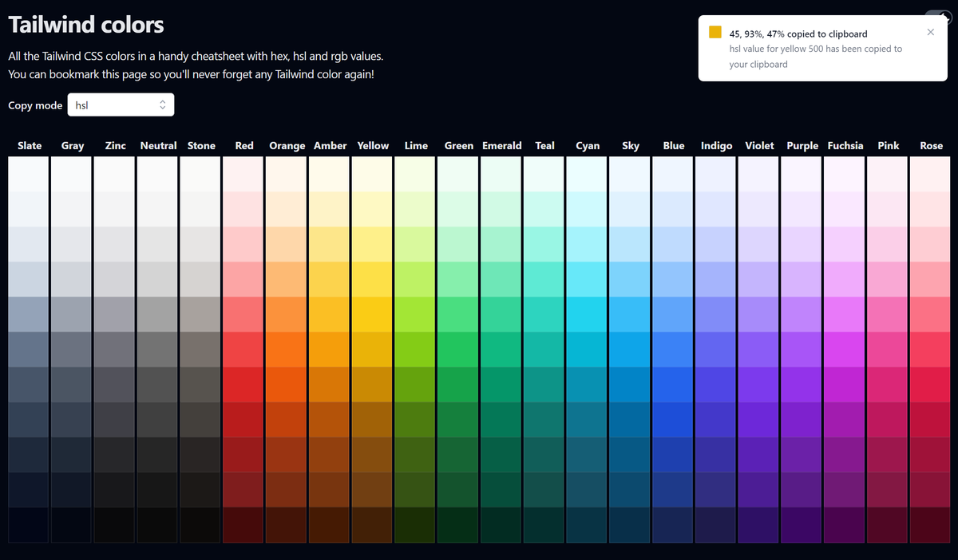Copy the green 500 swatch
Image resolution: width=958 pixels, height=560 pixels.
pos(459,349)
